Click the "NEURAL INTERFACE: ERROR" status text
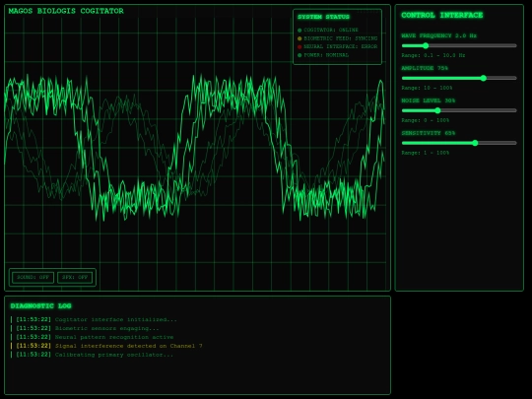The width and height of the screenshot is (532, 399). [341, 46]
